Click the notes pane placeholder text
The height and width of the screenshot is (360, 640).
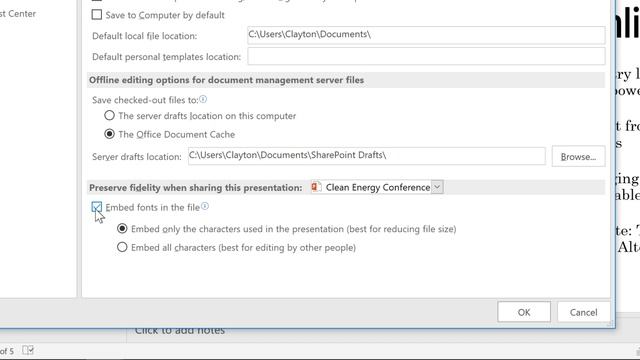[x=180, y=330]
